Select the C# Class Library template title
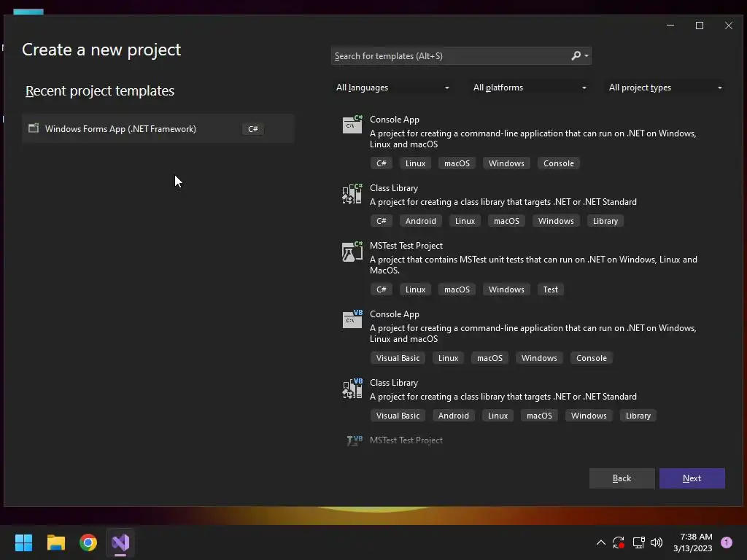This screenshot has height=560, width=747. (x=394, y=188)
